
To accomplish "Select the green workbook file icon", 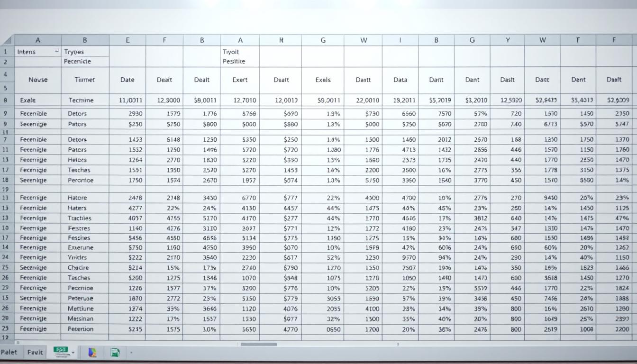I will (x=115, y=353).
